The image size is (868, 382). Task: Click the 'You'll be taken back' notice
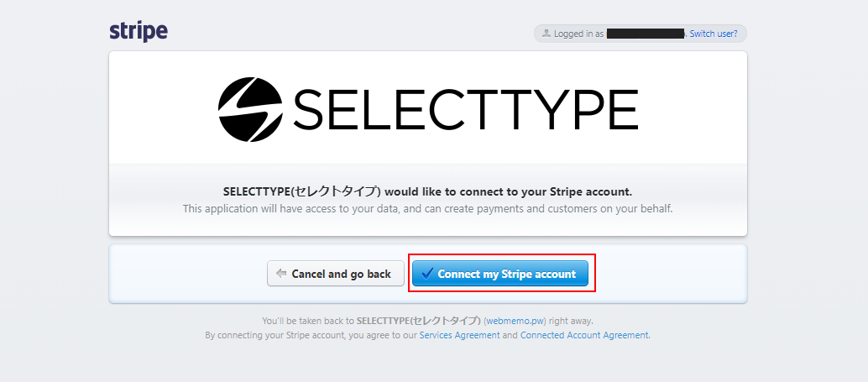[308, 321]
